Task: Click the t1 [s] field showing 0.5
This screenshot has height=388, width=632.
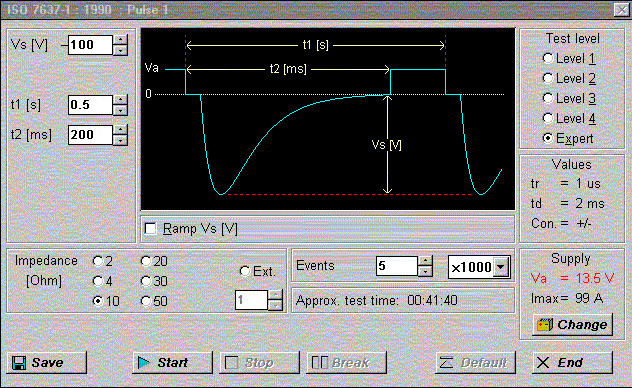Action: point(90,105)
